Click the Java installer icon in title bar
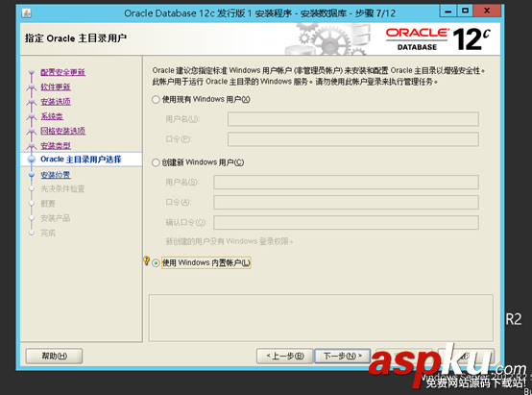The width and height of the screenshot is (532, 395). (27, 13)
